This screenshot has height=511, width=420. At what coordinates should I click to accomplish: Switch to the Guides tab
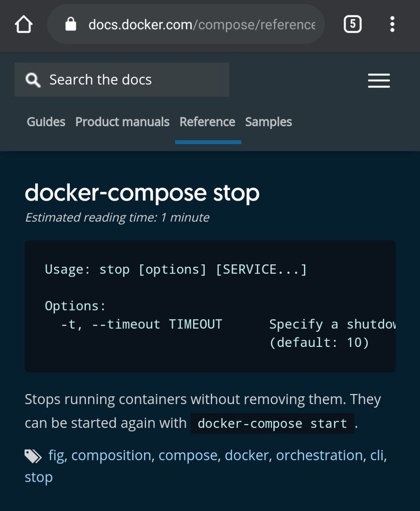click(x=46, y=122)
